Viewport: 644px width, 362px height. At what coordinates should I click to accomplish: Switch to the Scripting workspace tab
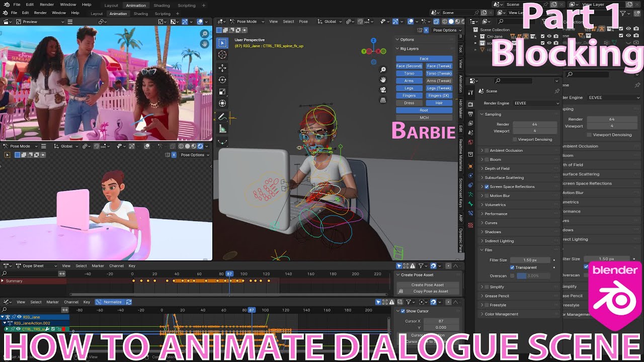(186, 6)
